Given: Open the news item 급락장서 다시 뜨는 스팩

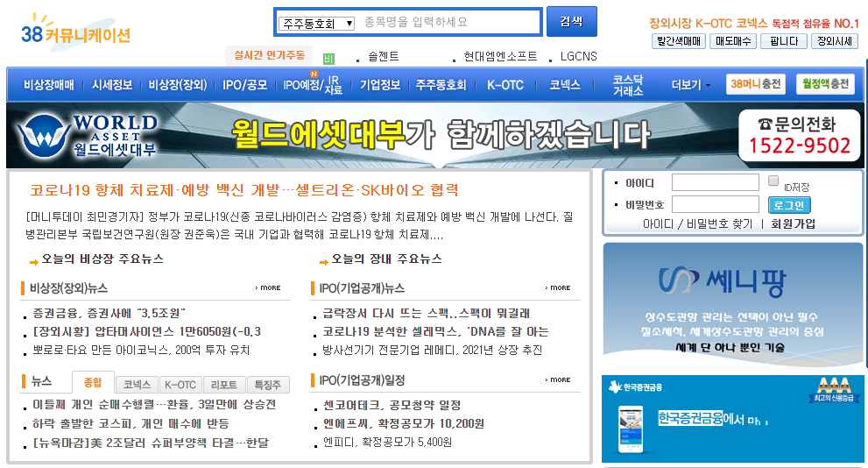Looking at the screenshot, I should [427, 313].
